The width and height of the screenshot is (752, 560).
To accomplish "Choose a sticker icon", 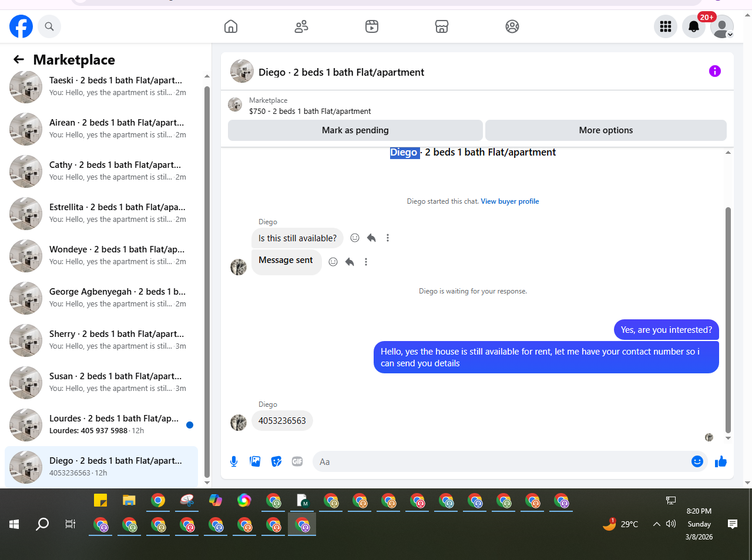I will pos(276,461).
